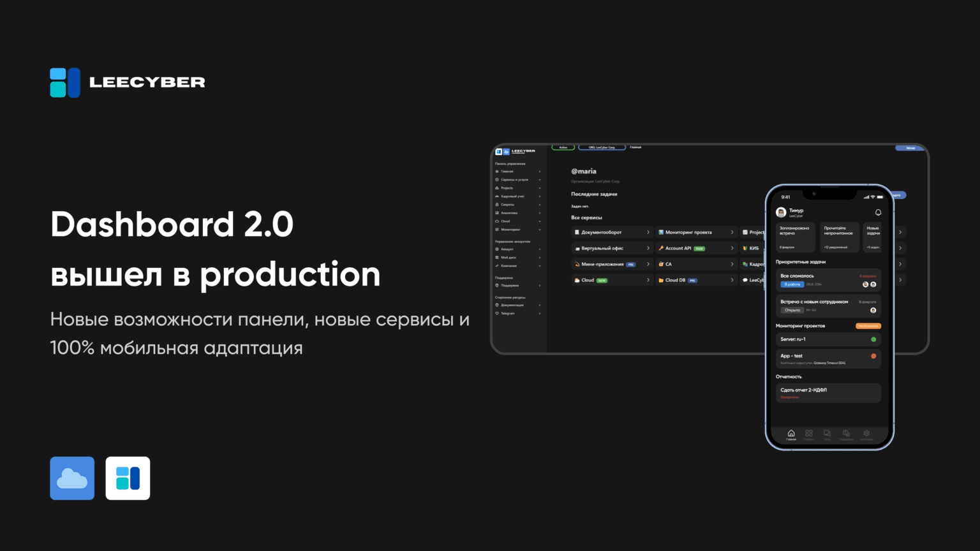Open the Настройки gear icon on the phone
This screenshot has width=980, height=551.
866,434
